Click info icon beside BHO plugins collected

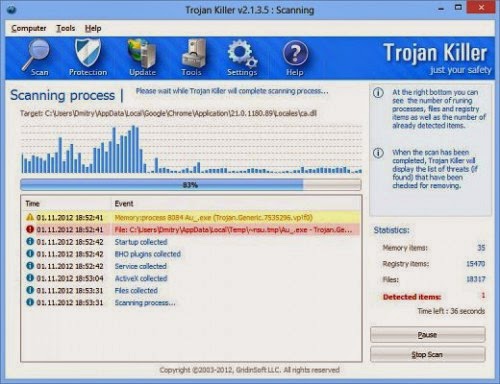pyautogui.click(x=30, y=253)
